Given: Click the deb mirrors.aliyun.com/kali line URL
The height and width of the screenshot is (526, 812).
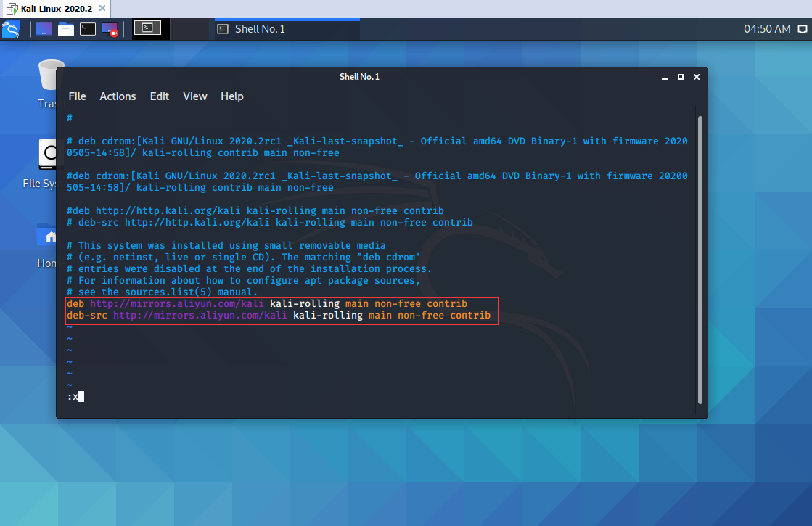Looking at the screenshot, I should (x=176, y=304).
